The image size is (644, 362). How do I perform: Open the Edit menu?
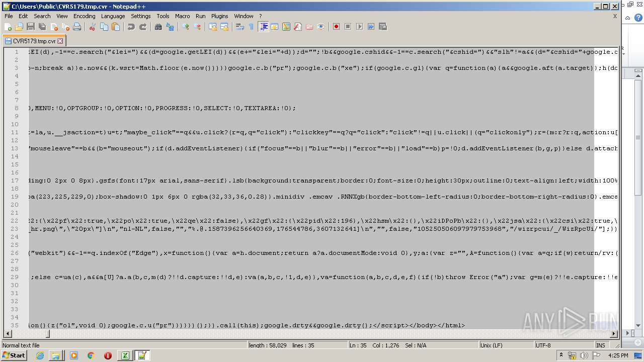23,16
